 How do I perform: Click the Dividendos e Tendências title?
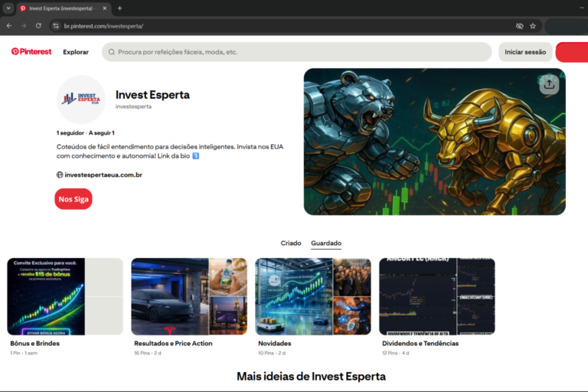point(420,343)
